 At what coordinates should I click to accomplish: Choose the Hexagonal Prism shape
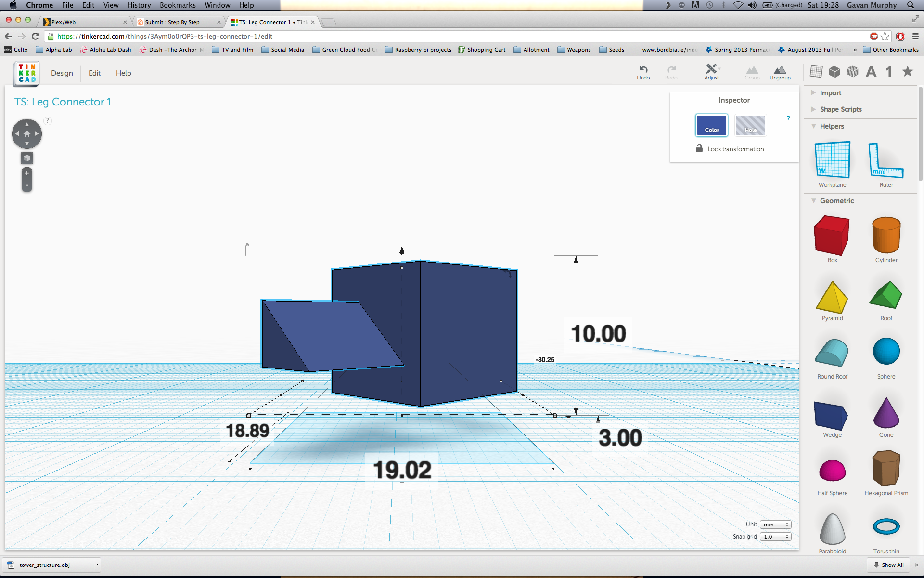point(886,473)
